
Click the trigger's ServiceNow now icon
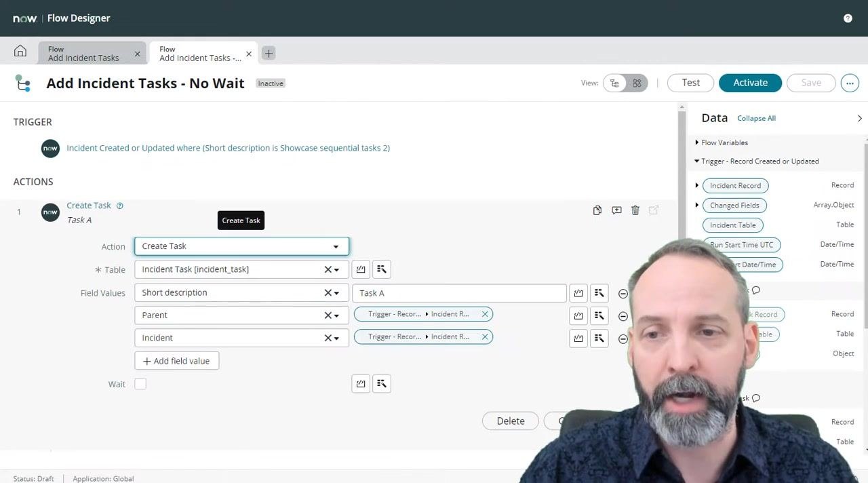coord(50,148)
